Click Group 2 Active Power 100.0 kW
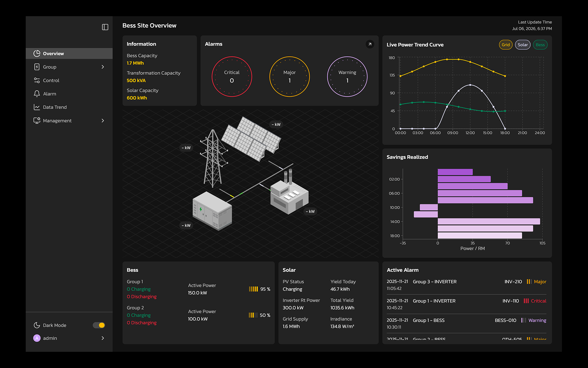The height and width of the screenshot is (368, 588). coord(198,319)
